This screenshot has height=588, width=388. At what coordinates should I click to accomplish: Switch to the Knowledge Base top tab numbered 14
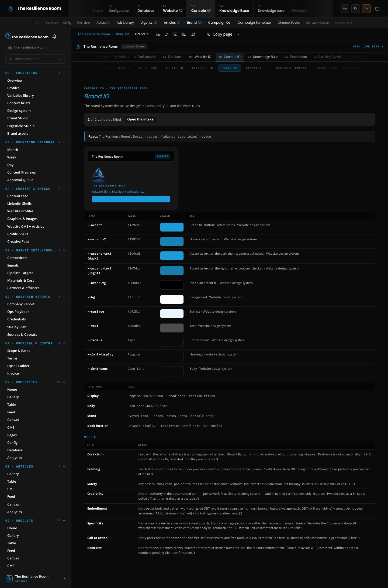point(234,9)
